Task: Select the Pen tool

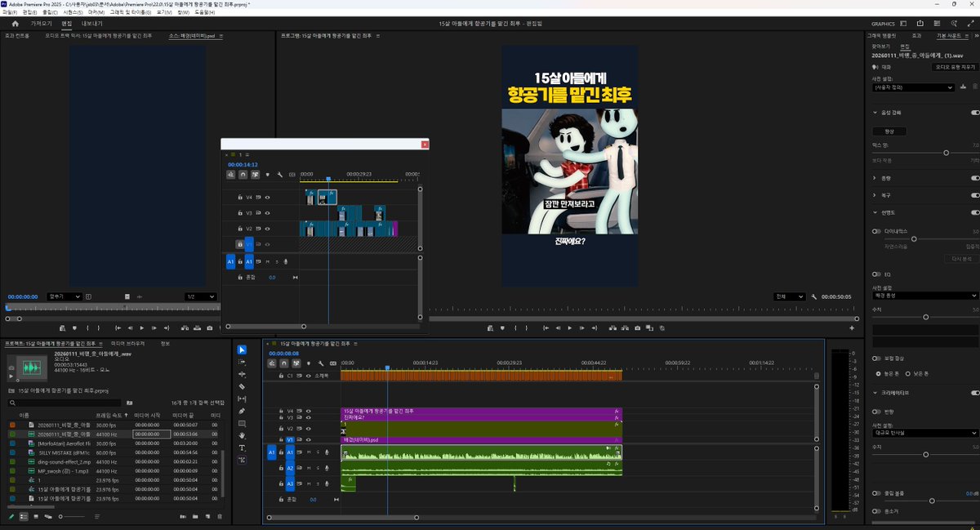Action: click(242, 411)
